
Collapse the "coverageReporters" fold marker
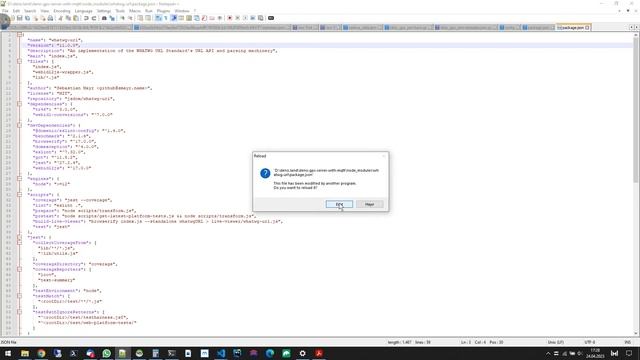pos(19,269)
